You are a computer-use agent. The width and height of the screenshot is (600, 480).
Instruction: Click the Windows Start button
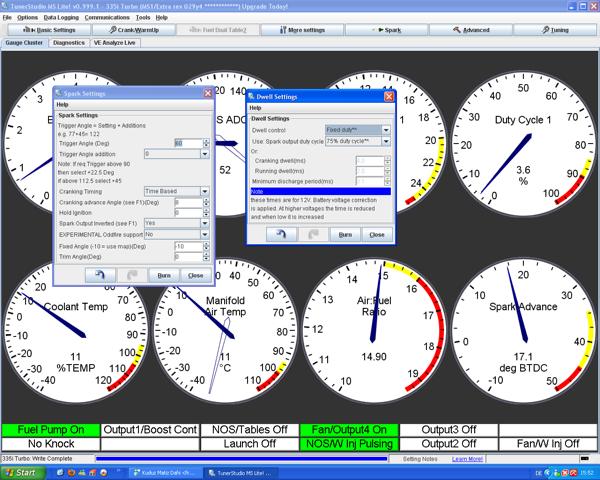[x=20, y=472]
